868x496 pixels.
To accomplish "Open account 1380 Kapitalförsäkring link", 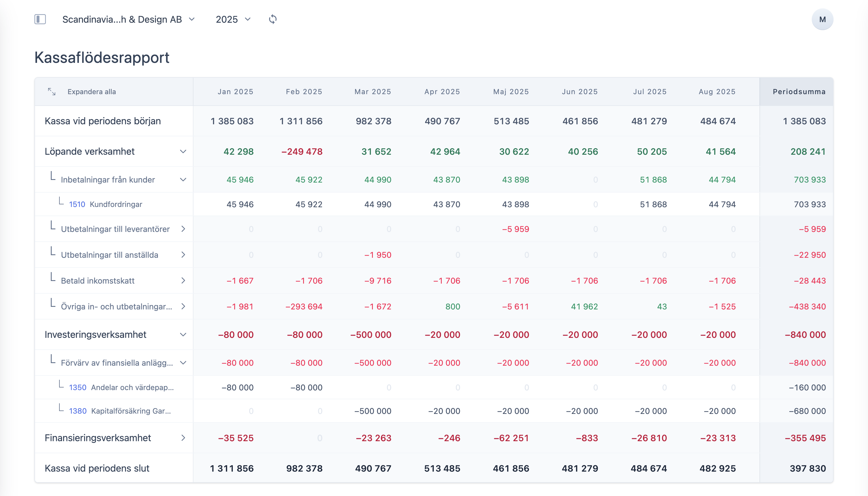I will click(78, 411).
